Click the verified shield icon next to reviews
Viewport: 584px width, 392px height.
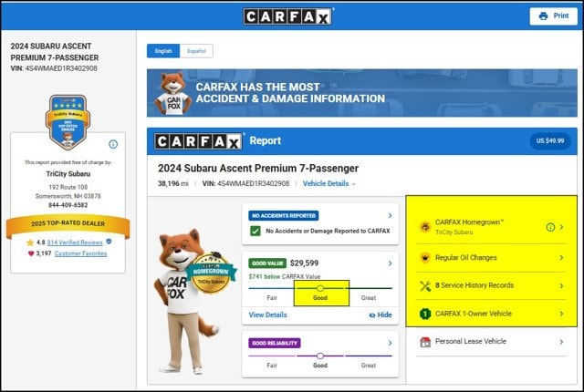tap(109, 242)
